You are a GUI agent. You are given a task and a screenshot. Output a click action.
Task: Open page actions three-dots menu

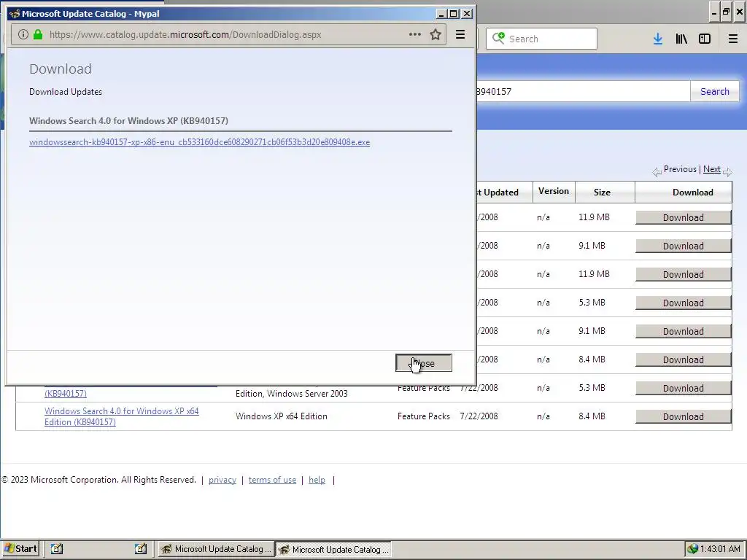(414, 34)
